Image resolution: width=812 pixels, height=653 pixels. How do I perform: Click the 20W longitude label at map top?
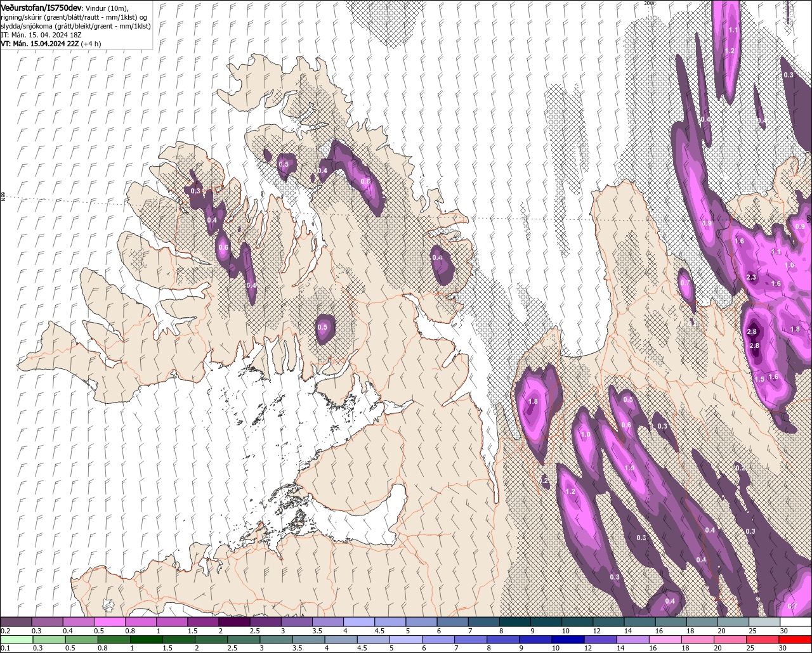pos(648,3)
